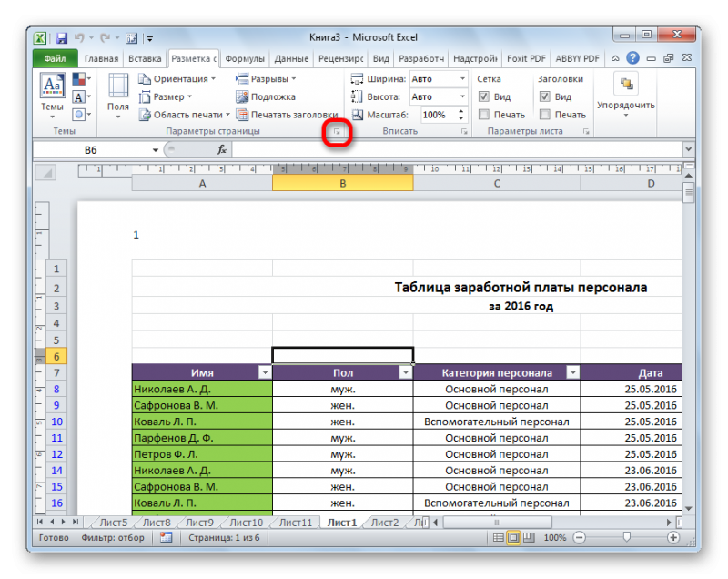Image resolution: width=728 pixels, height=579 pixels.
Task: Click the Name Box B6
Action: point(91,150)
